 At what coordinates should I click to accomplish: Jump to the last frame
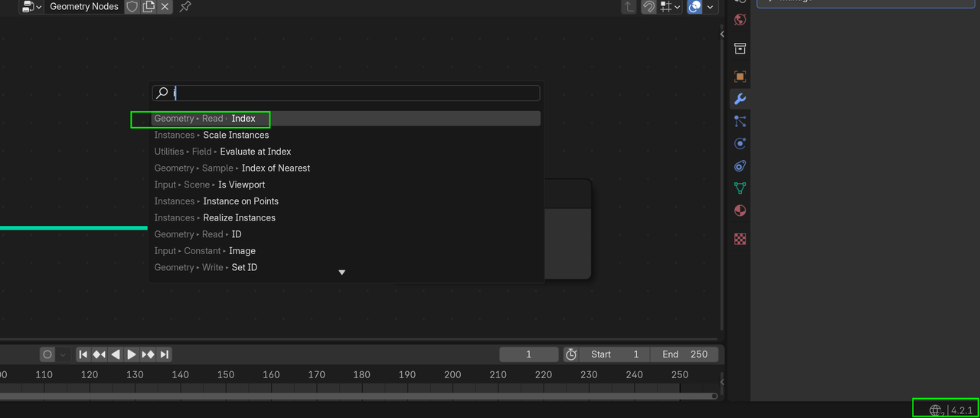click(x=165, y=354)
